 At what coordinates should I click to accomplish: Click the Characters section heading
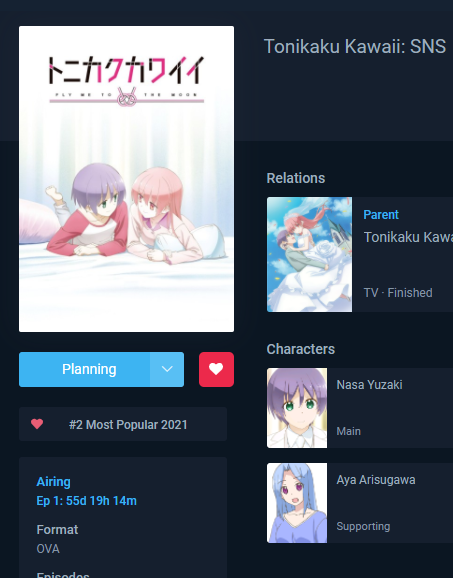(x=300, y=349)
